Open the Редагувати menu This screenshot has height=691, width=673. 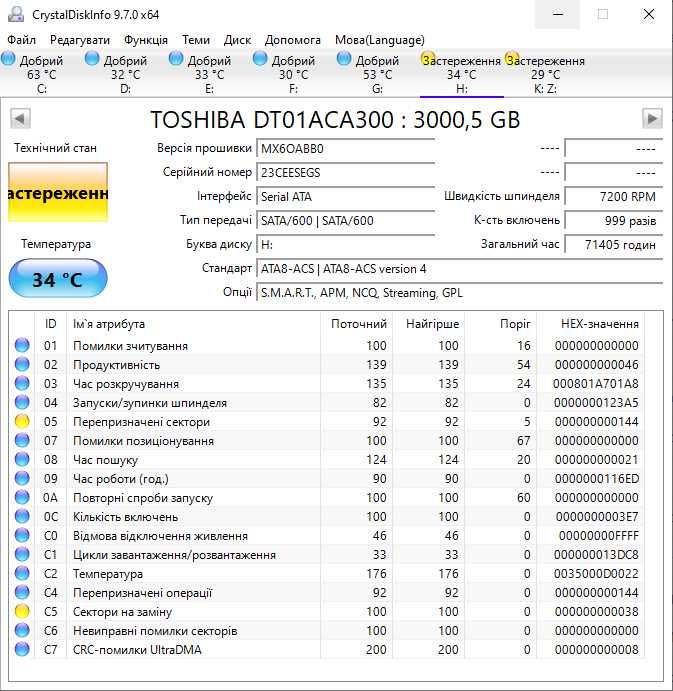80,40
